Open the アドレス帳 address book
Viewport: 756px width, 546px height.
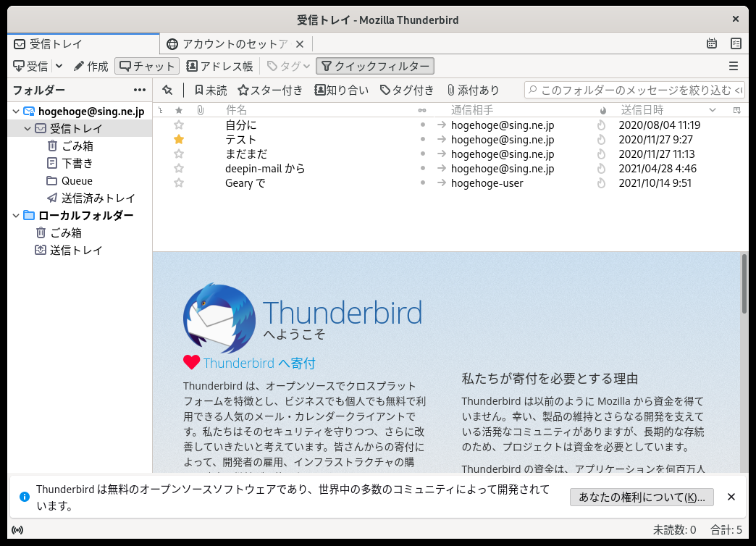[x=219, y=66]
